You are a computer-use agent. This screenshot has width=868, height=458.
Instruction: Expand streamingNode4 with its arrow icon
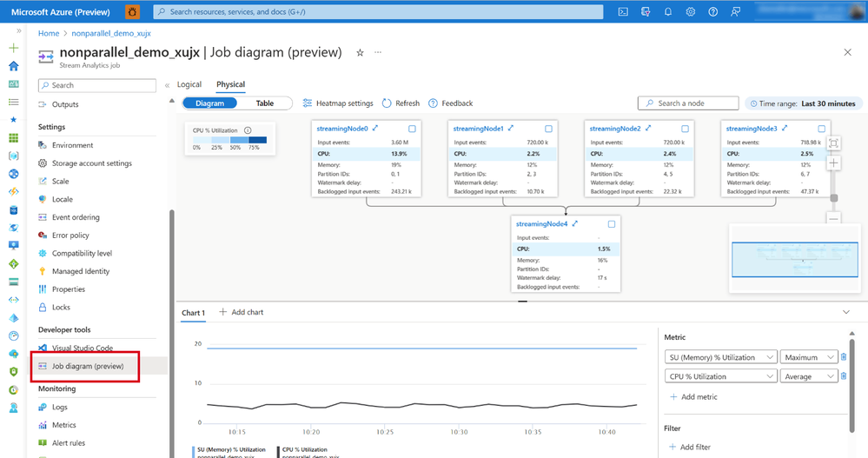[x=575, y=223]
